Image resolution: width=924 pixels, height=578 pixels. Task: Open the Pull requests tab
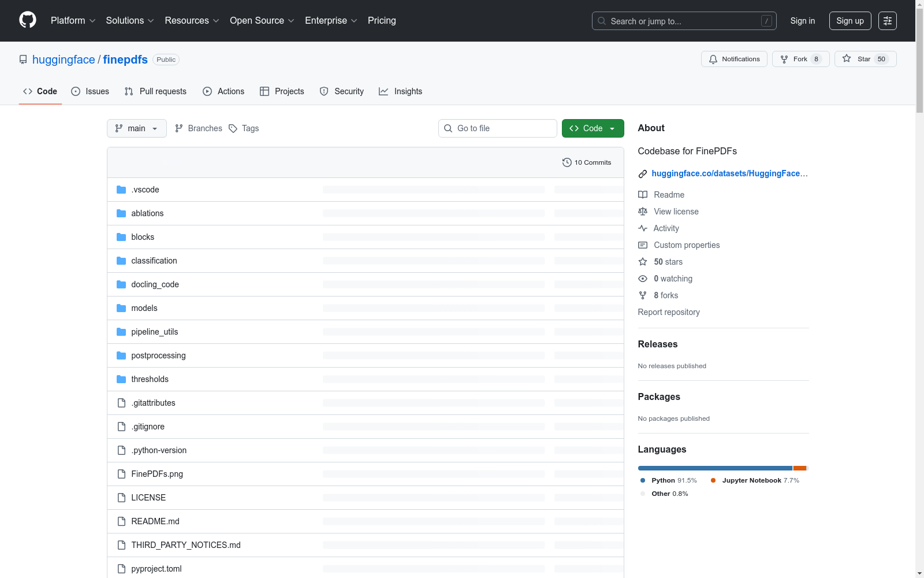(155, 91)
